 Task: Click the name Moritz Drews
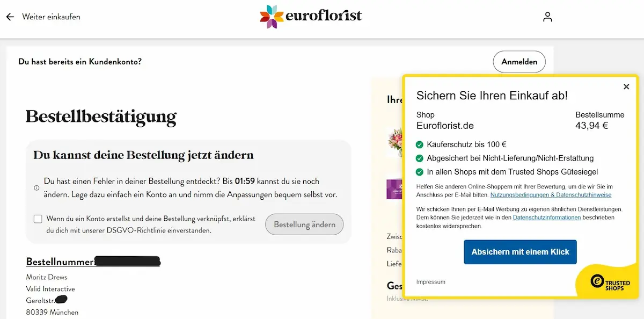tap(47, 277)
